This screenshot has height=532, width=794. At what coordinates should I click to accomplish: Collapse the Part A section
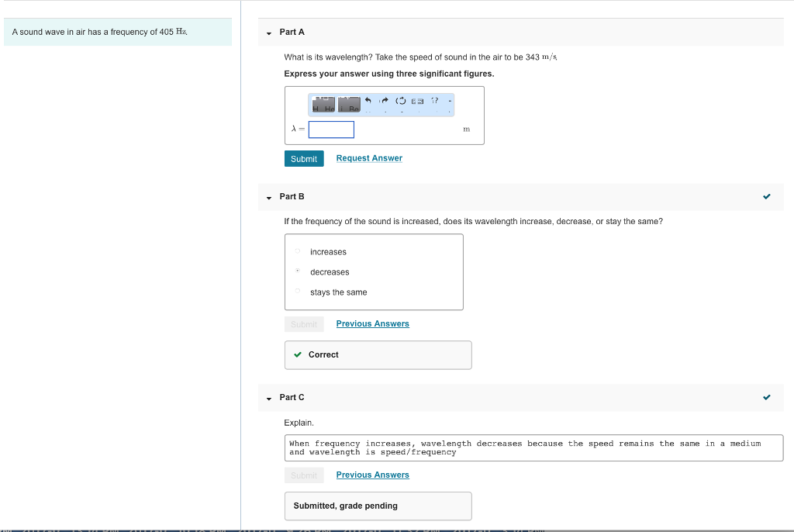point(268,32)
